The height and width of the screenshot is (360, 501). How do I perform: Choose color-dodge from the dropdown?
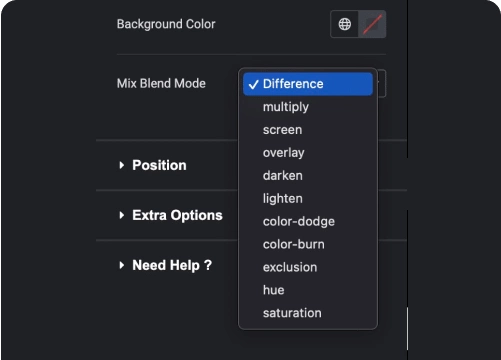pyautogui.click(x=308, y=222)
